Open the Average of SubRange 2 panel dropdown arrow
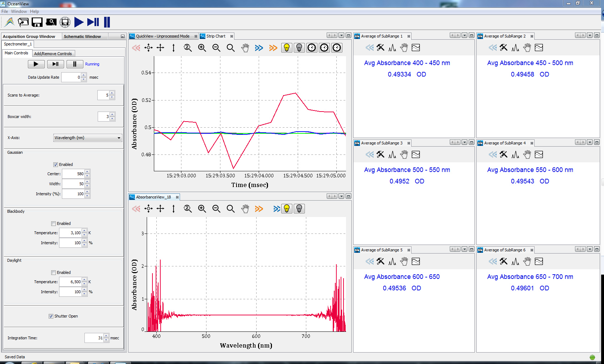Image resolution: width=604 pixels, height=364 pixels. (x=590, y=35)
